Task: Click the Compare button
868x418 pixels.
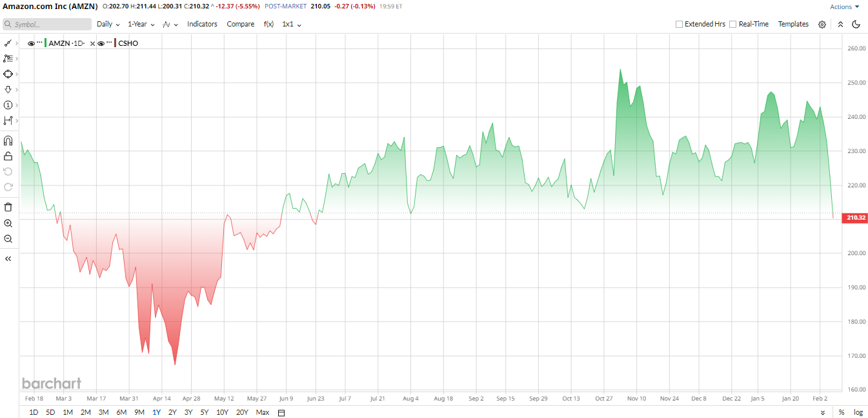Action: (241, 25)
